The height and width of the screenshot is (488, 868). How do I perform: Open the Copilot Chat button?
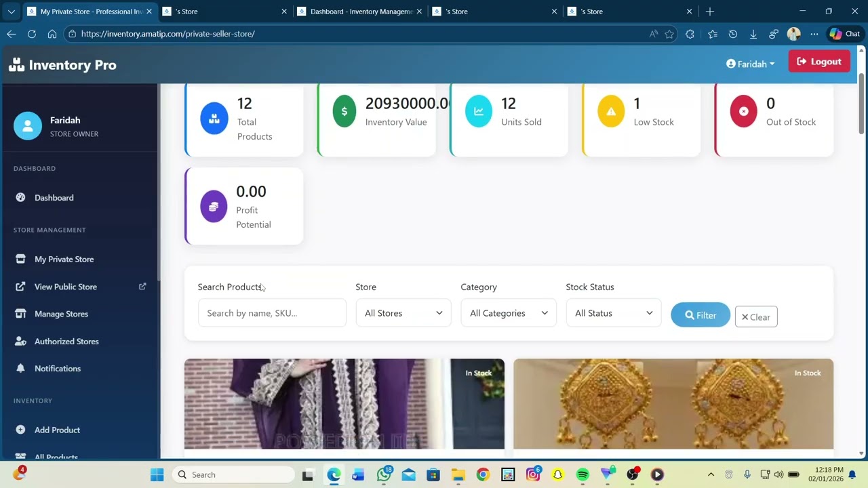[x=845, y=34]
